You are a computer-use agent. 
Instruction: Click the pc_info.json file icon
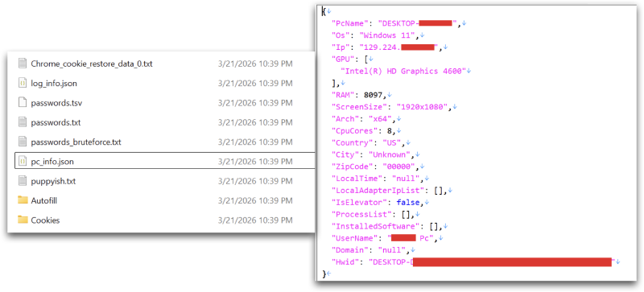[23, 162]
